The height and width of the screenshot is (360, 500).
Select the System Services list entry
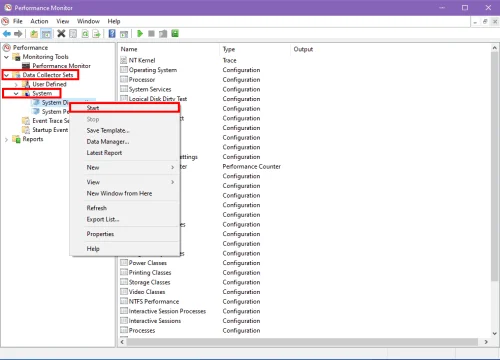coord(150,89)
